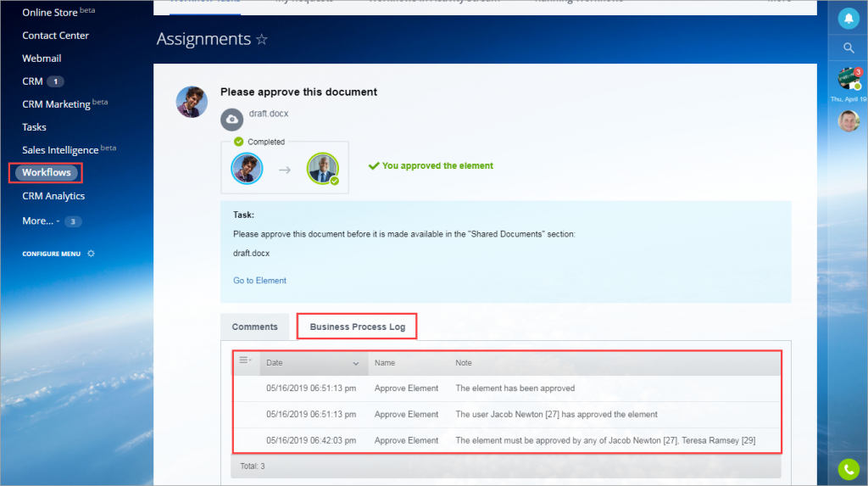Click the CONFIGURE MENU link
Image resolution: width=868 pixels, height=486 pixels.
pos(52,254)
